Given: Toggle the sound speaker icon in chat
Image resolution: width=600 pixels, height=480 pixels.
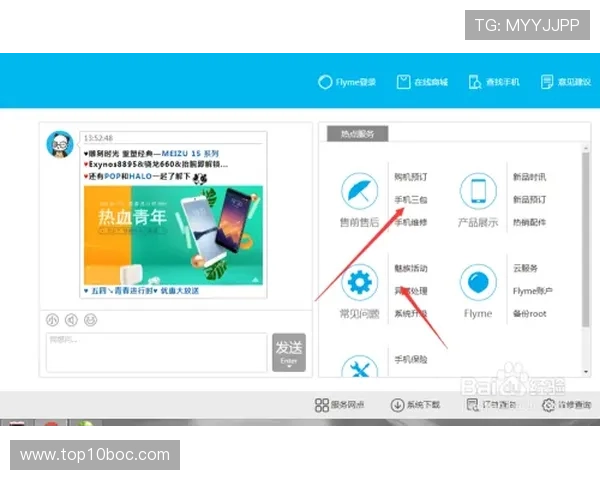Looking at the screenshot, I should (71, 320).
